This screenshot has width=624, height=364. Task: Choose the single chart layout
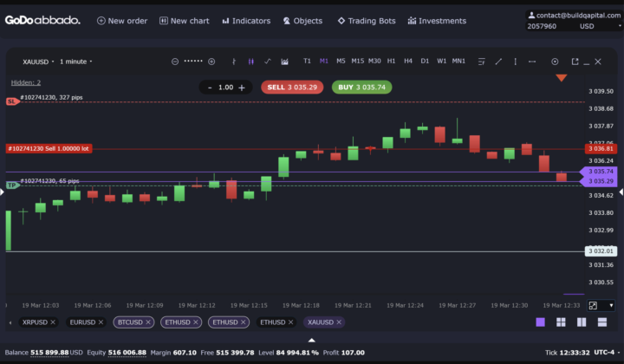click(541, 322)
